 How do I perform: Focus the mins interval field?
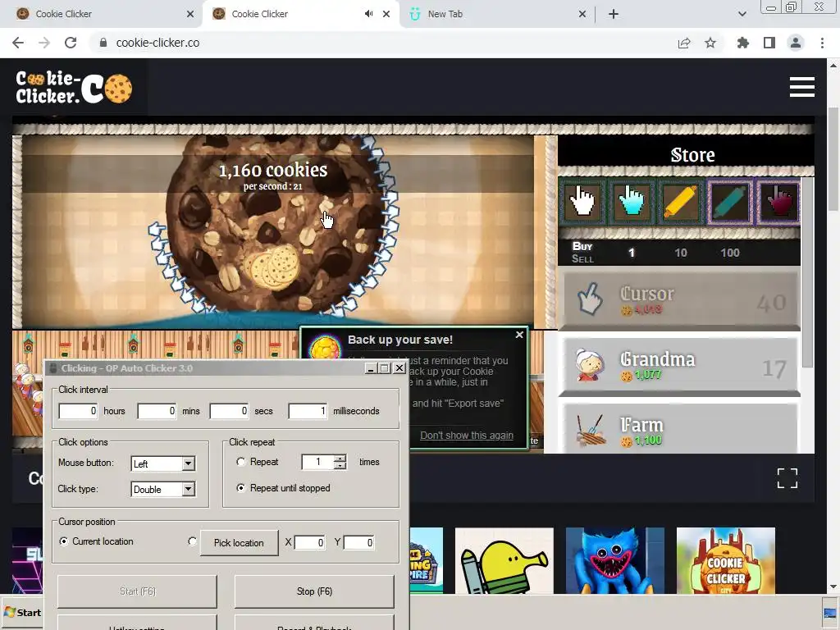pyautogui.click(x=157, y=411)
